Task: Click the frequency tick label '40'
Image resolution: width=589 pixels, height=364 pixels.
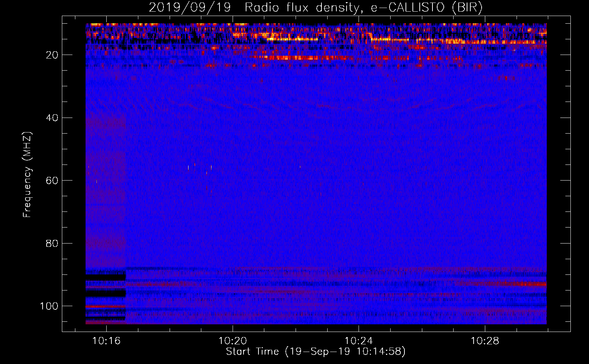Action: click(x=52, y=118)
